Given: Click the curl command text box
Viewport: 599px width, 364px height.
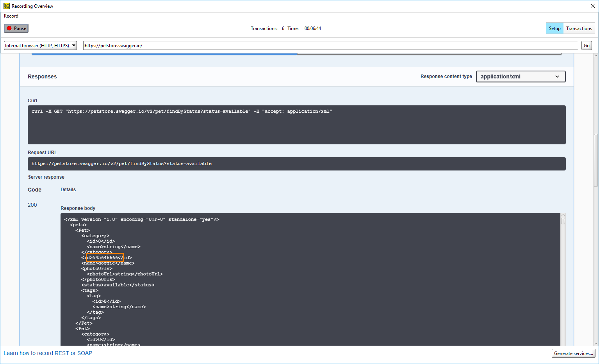Looking at the screenshot, I should (296, 124).
